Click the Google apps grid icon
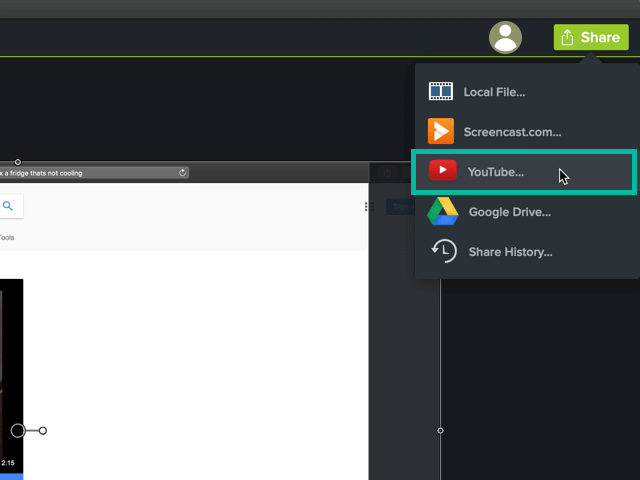The height and width of the screenshot is (480, 640). click(367, 207)
